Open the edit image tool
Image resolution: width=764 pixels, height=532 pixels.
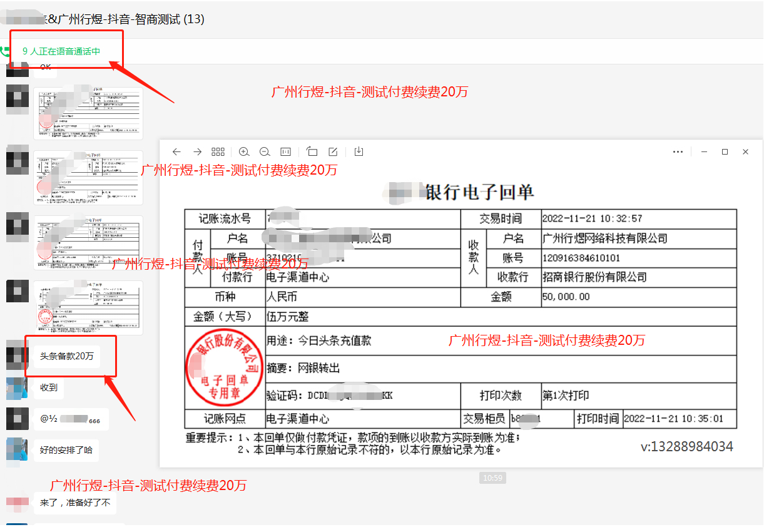(x=333, y=152)
